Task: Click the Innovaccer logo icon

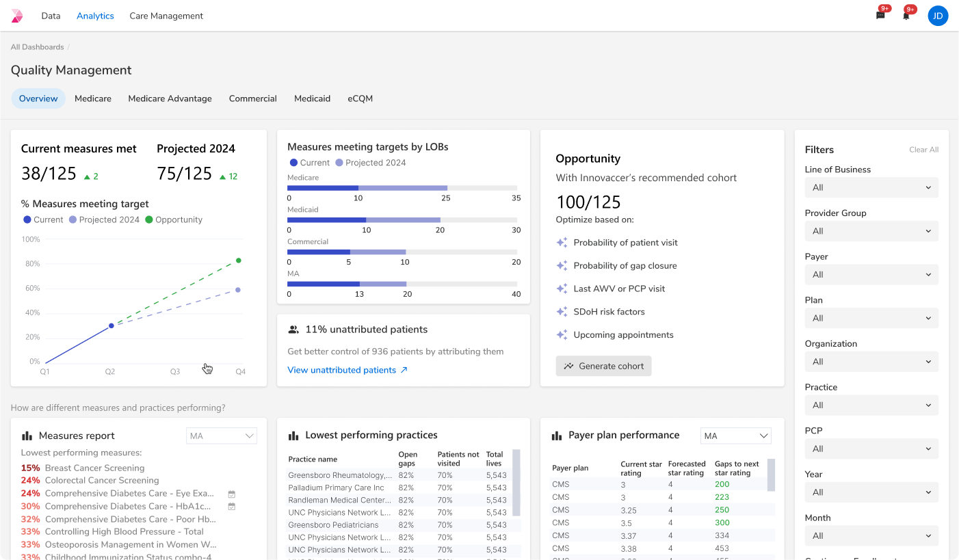Action: pos(17,16)
